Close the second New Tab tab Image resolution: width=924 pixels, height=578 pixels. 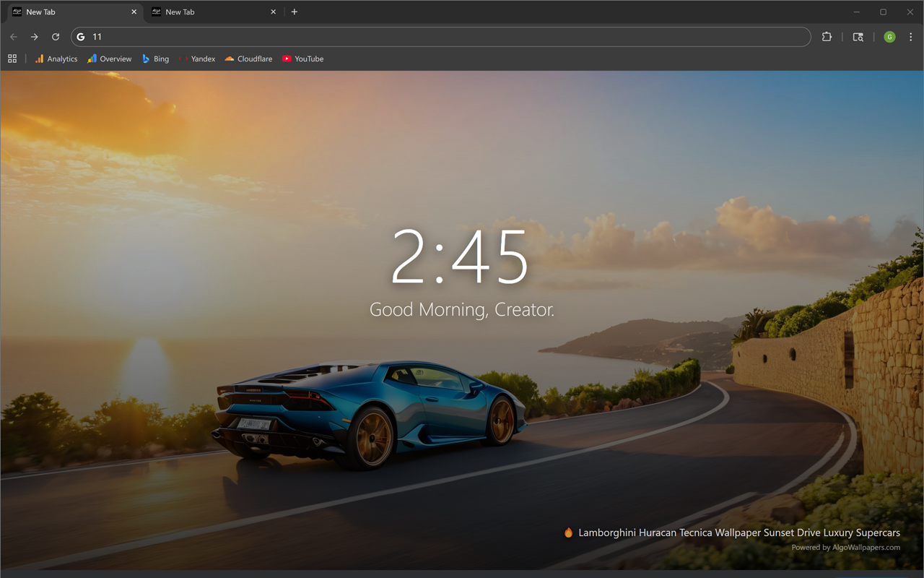[273, 12]
